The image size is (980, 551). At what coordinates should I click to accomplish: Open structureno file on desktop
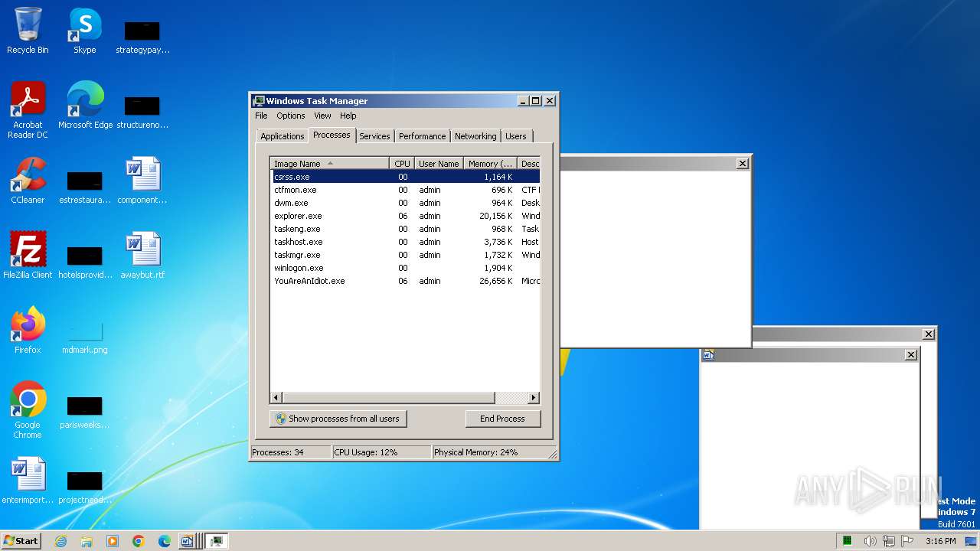142,112
